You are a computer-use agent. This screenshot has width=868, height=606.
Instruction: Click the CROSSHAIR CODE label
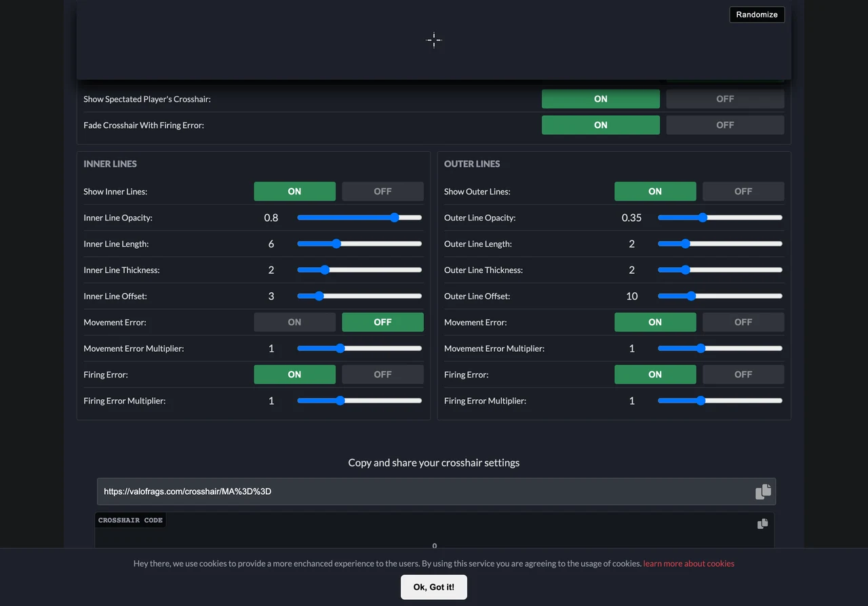coord(130,521)
